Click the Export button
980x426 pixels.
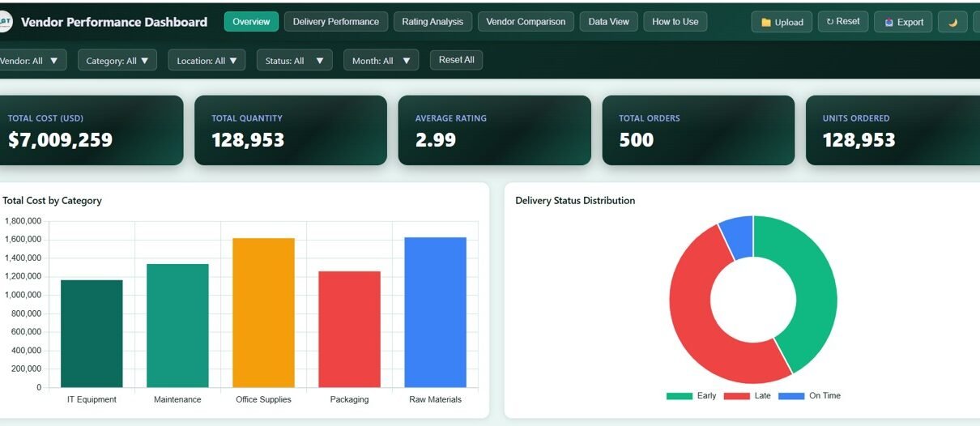pos(903,22)
